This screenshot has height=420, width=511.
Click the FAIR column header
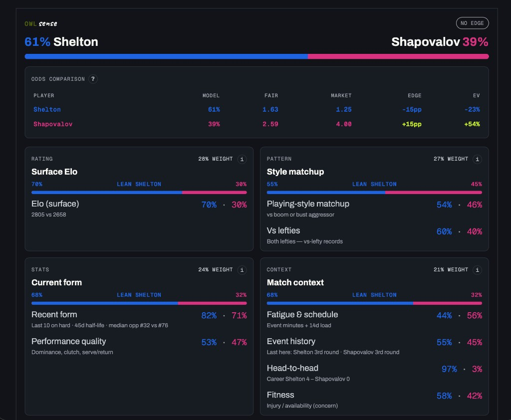pyautogui.click(x=271, y=95)
